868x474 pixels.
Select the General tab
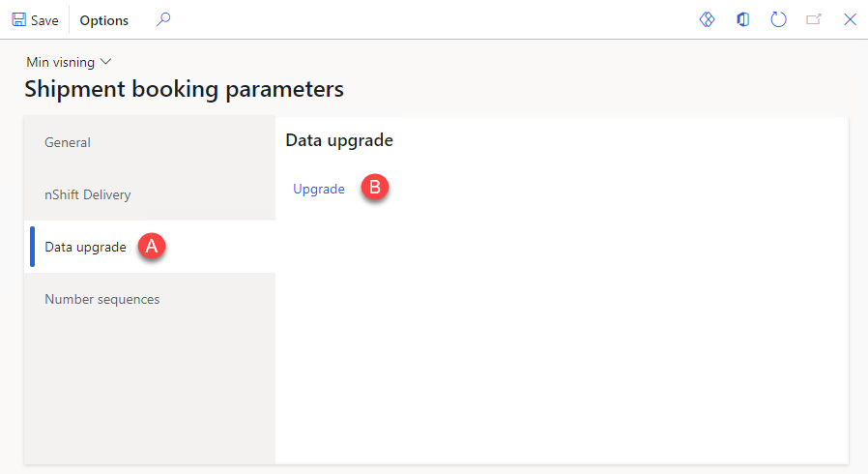pos(150,142)
